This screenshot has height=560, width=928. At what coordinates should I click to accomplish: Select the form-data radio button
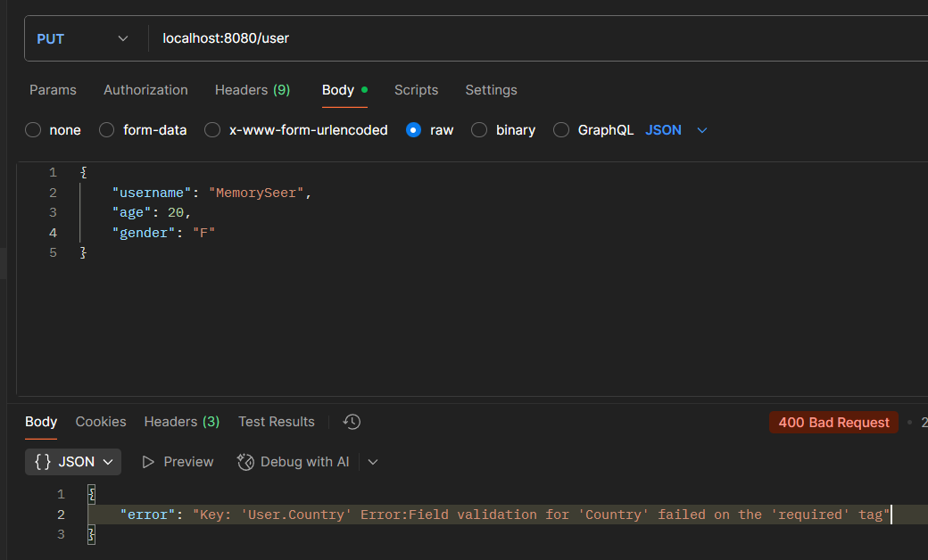(x=107, y=130)
